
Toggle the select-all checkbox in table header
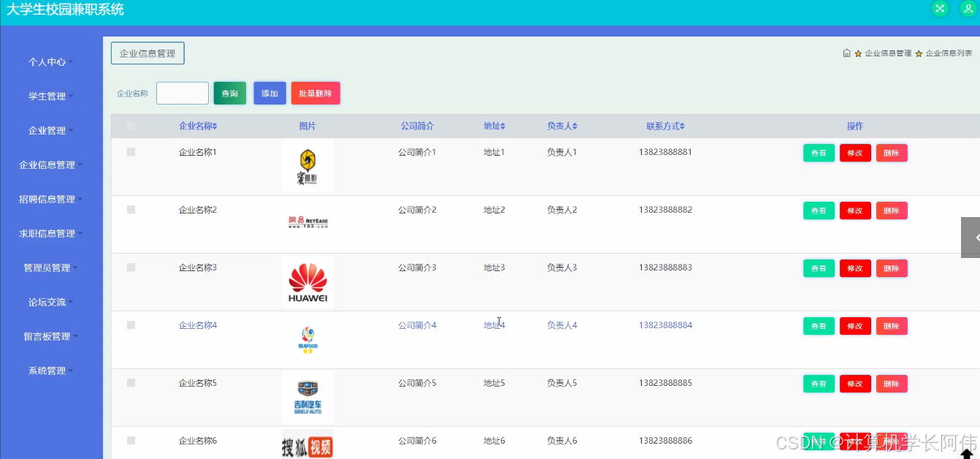tap(131, 126)
